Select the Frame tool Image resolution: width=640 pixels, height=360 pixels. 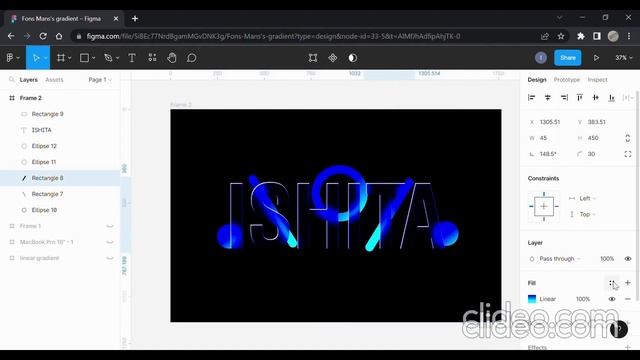pyautogui.click(x=61, y=58)
